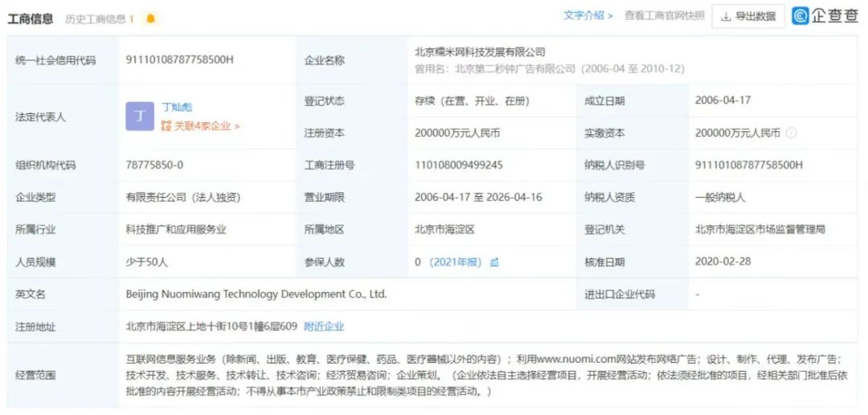Click the info icon beside paid-in capital

tap(791, 133)
